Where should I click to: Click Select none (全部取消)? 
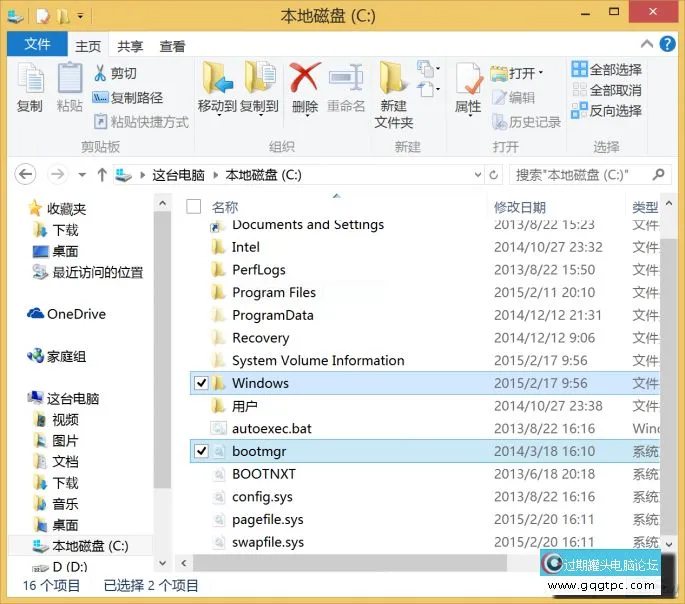(606, 90)
